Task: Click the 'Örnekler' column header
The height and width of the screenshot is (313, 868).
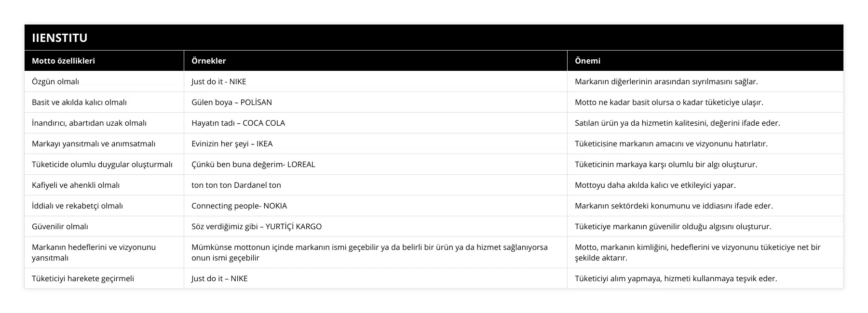Action: coord(209,61)
